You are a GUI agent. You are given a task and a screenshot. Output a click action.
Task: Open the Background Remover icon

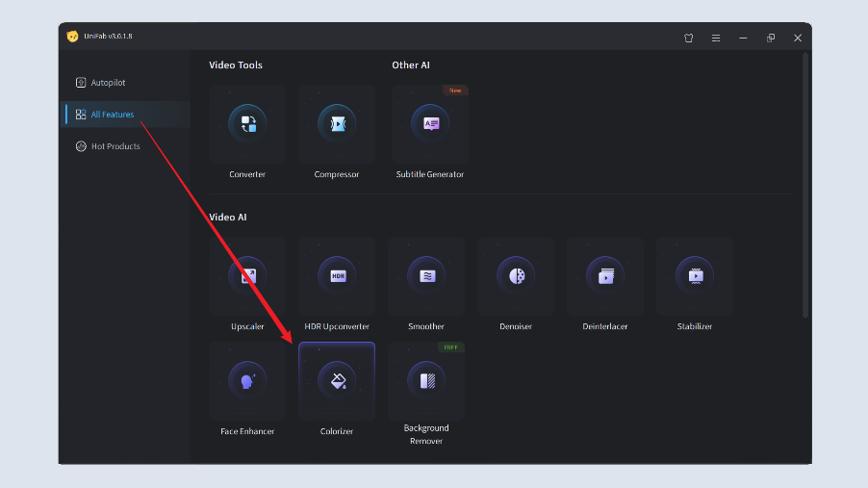coord(426,380)
